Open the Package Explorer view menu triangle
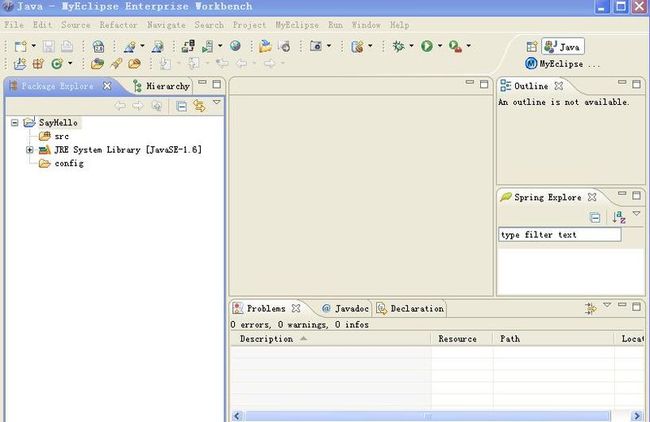The height and width of the screenshot is (422, 650). (x=217, y=102)
